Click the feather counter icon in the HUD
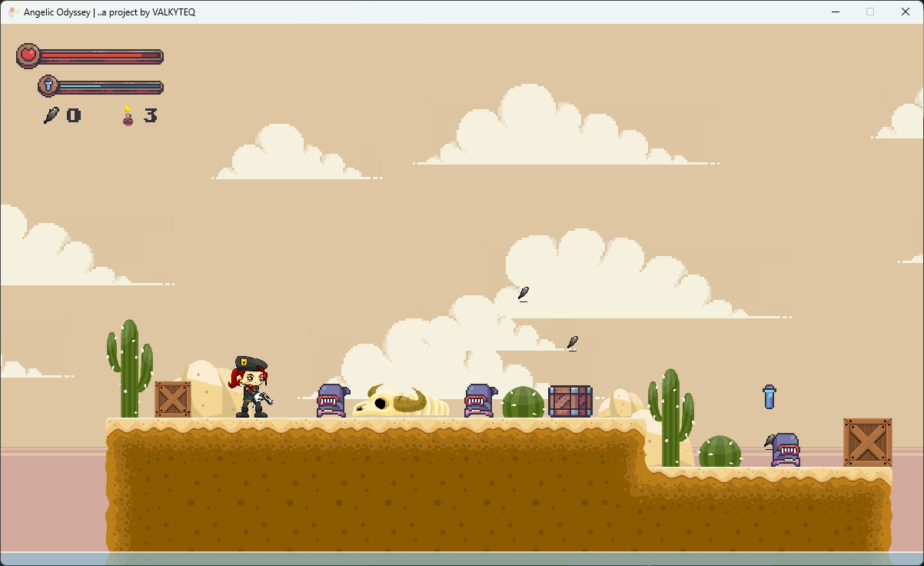This screenshot has width=924, height=566. point(51,115)
